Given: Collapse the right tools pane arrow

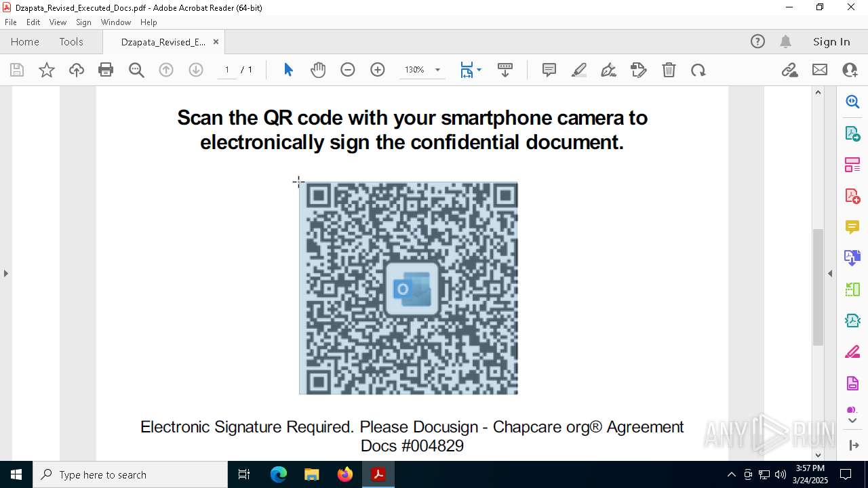Looking at the screenshot, I should tap(830, 273).
